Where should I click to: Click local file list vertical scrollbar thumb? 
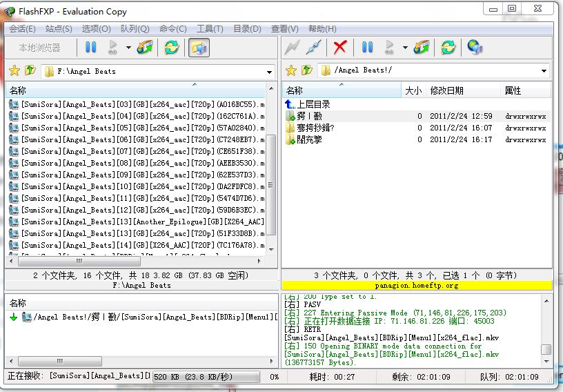pyautogui.click(x=271, y=185)
